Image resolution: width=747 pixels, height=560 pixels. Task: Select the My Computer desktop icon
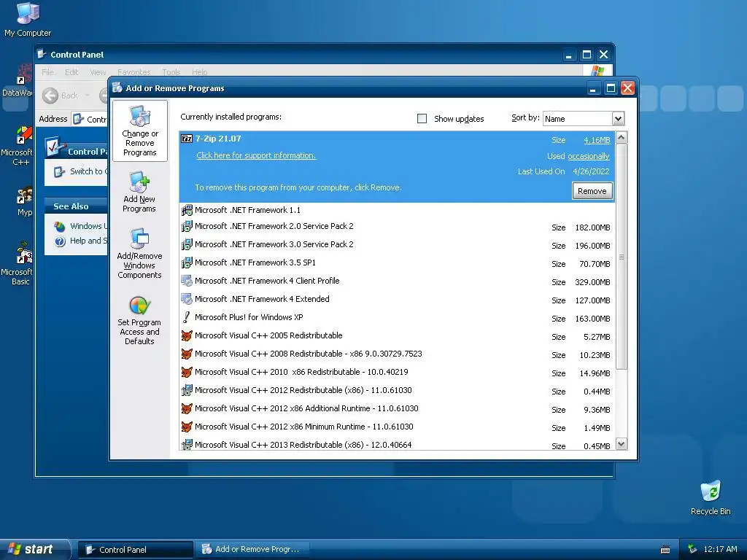coord(28,20)
